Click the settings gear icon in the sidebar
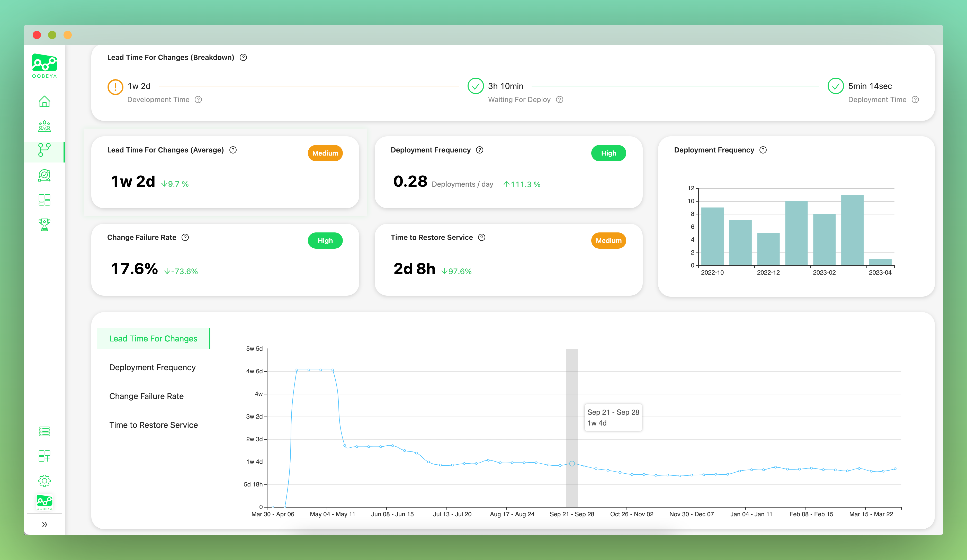 coord(44,481)
